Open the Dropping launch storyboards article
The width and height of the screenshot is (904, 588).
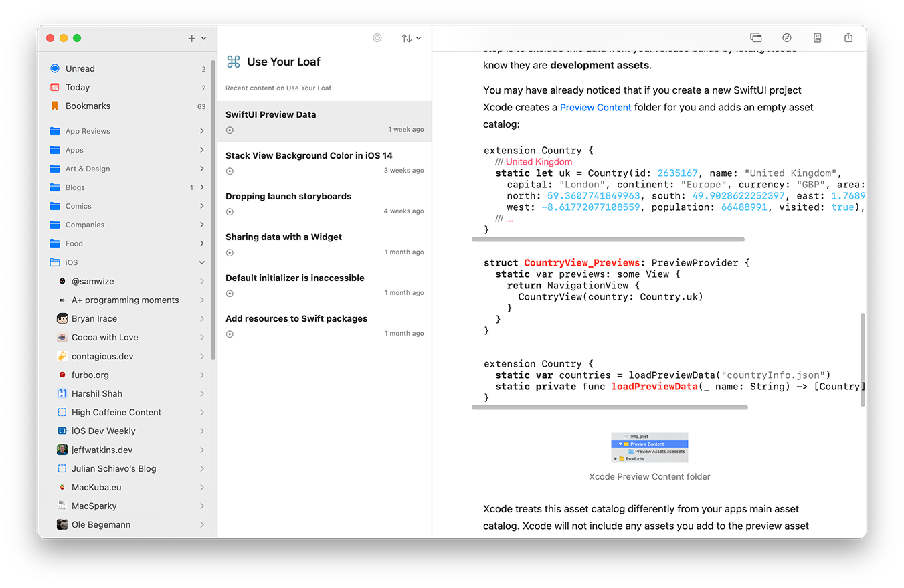[325, 203]
